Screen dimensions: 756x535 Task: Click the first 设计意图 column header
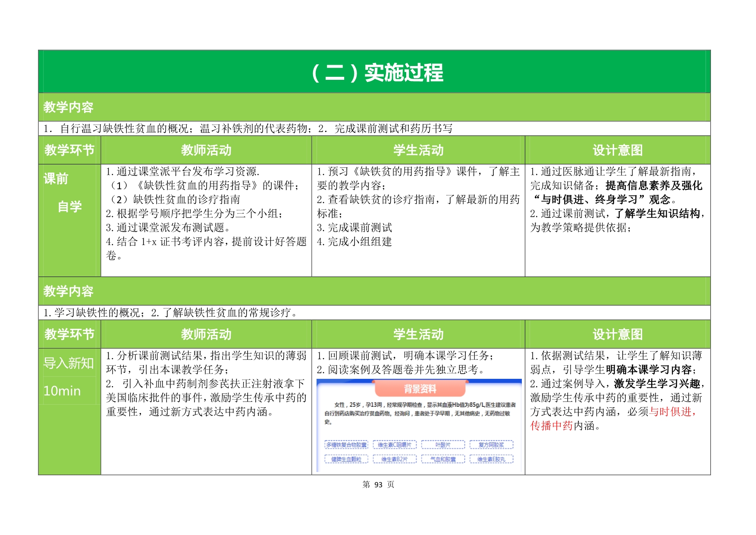[x=617, y=150]
